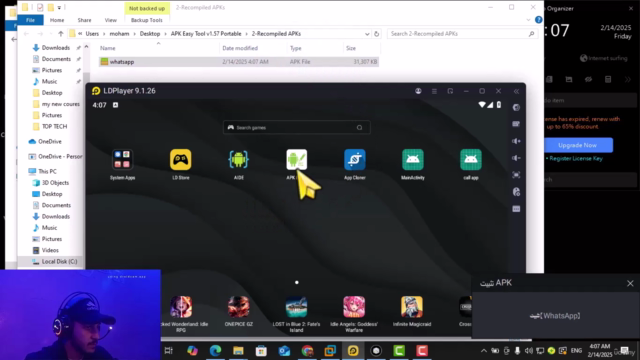Open LOST in Blue 2 game ad

(x=296, y=307)
